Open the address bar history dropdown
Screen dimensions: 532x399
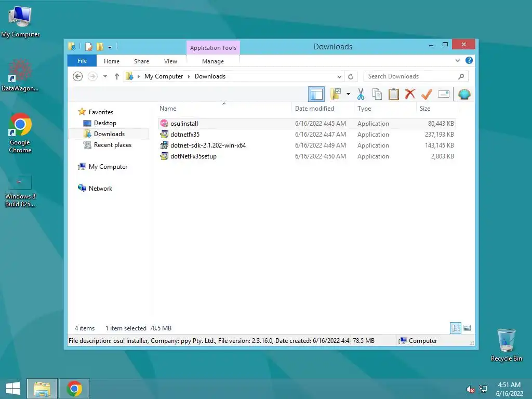point(339,77)
